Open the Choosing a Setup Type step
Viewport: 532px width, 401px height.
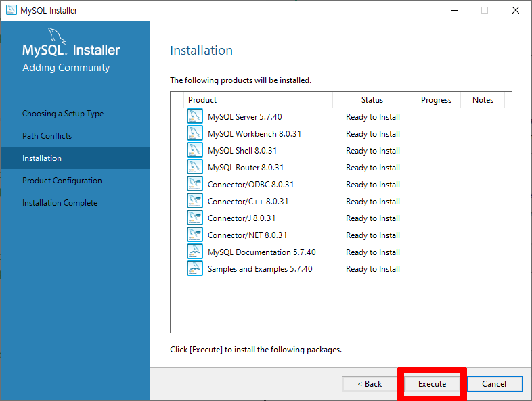(63, 114)
